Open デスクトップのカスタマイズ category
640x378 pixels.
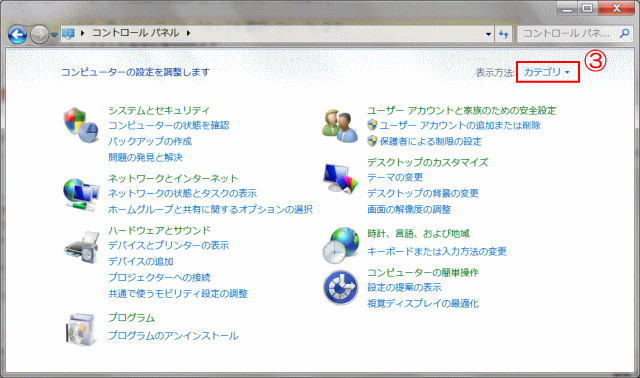(x=427, y=162)
